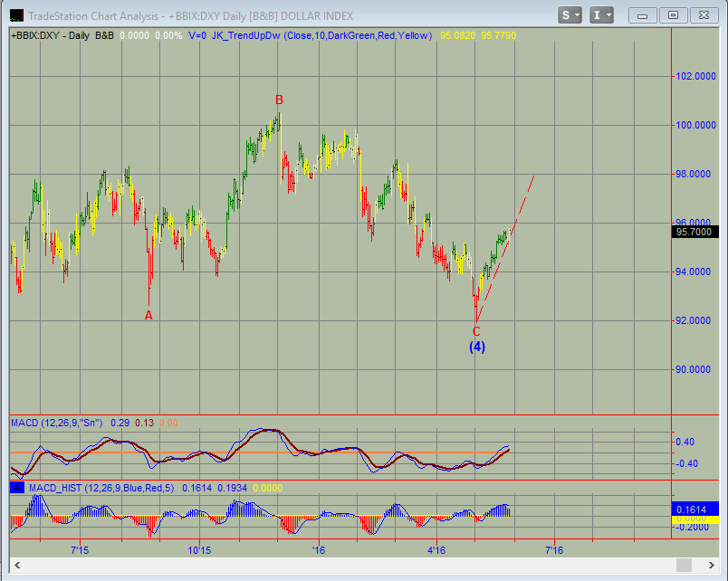
Task: Click the 94.0000 price axis label
Action: pyautogui.click(x=693, y=271)
